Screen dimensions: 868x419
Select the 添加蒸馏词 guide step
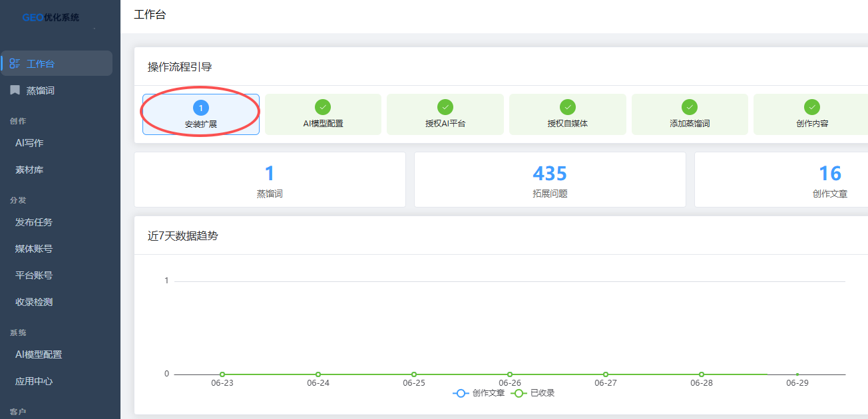[x=690, y=114]
